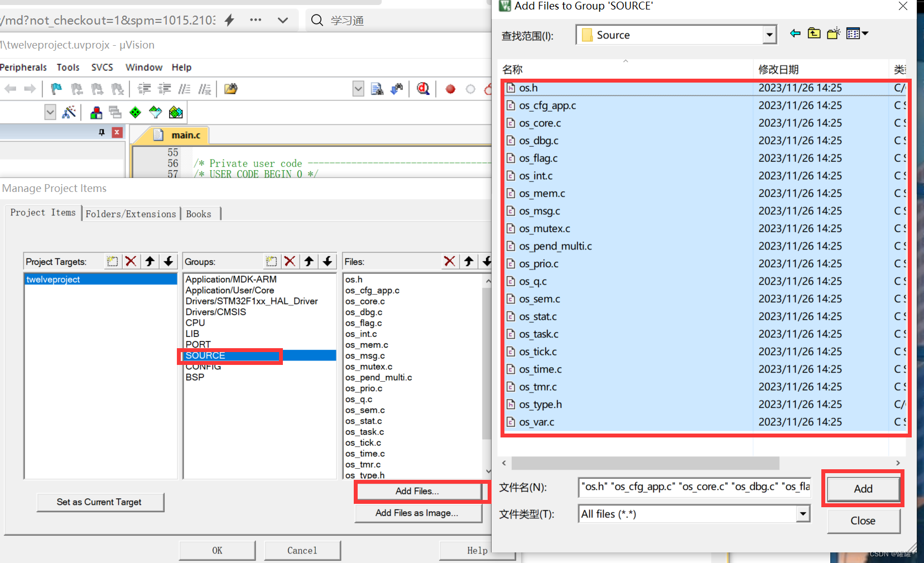Click the uncomment selection toolbar icon
Screen dimensions: 924x563
[205, 89]
